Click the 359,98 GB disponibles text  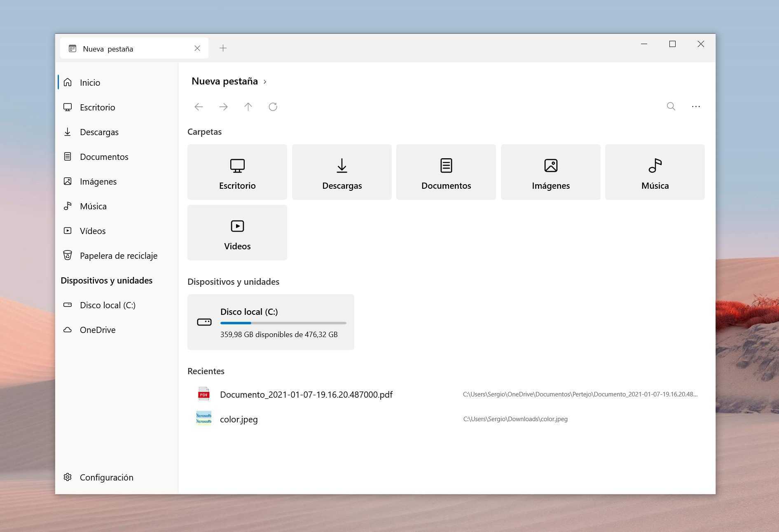pyautogui.click(x=279, y=335)
